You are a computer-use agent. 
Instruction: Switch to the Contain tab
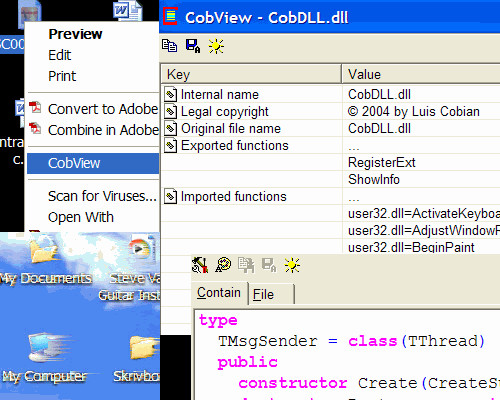[x=219, y=293]
